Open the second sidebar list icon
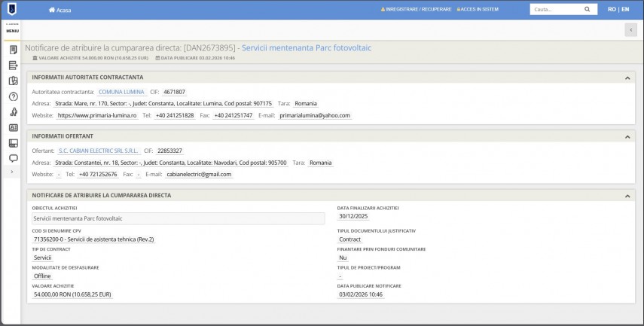 (x=13, y=66)
